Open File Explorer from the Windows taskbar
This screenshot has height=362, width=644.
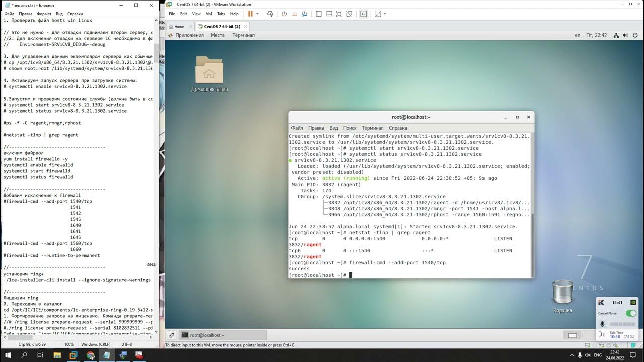[57, 355]
